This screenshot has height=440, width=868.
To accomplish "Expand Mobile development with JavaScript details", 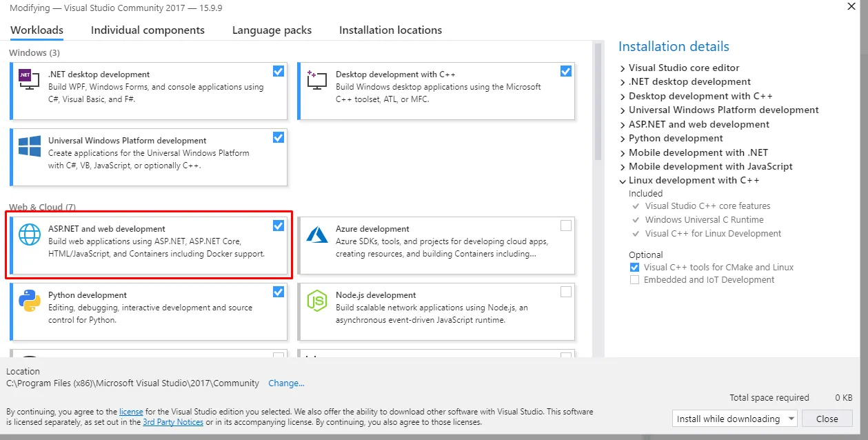I will click(623, 167).
